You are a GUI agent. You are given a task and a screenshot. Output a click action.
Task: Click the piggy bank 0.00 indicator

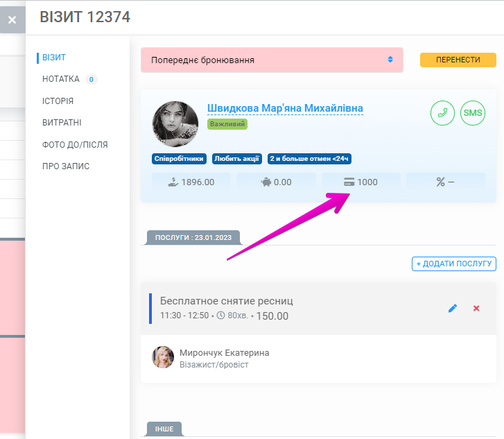276,182
